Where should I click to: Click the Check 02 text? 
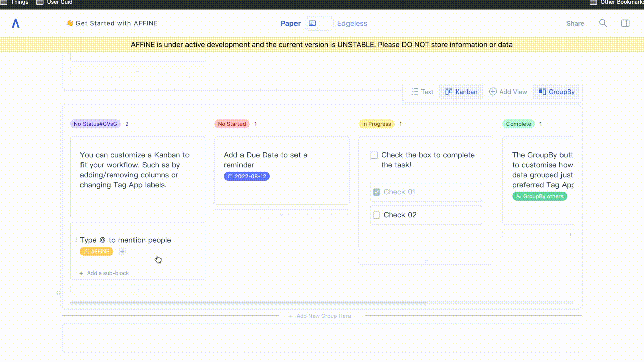(x=400, y=215)
